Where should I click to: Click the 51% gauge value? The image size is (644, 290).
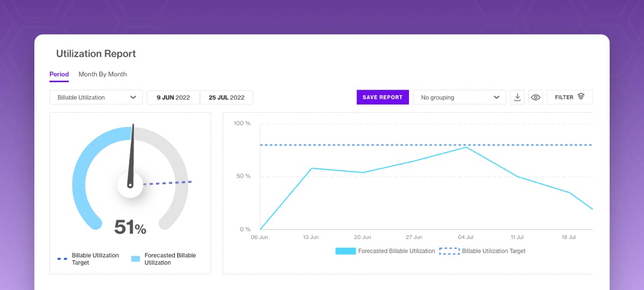130,227
